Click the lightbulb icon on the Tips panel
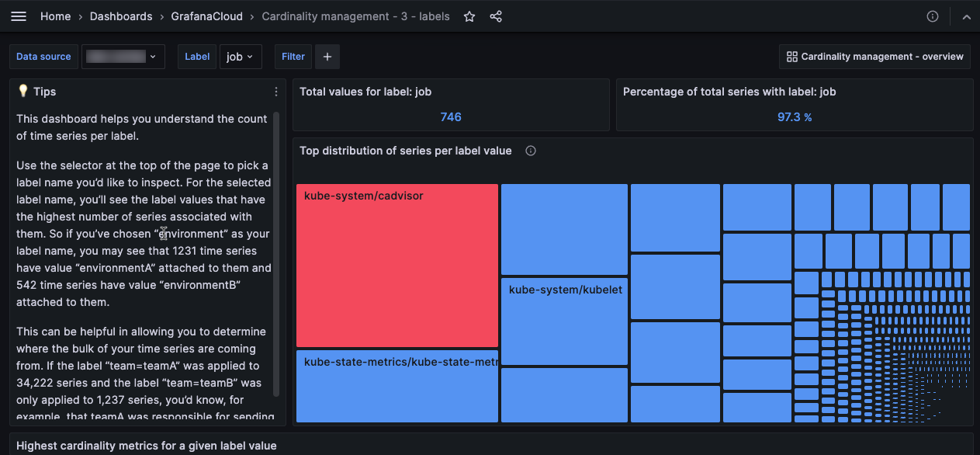Image resolution: width=980 pixels, height=455 pixels. pos(23,91)
